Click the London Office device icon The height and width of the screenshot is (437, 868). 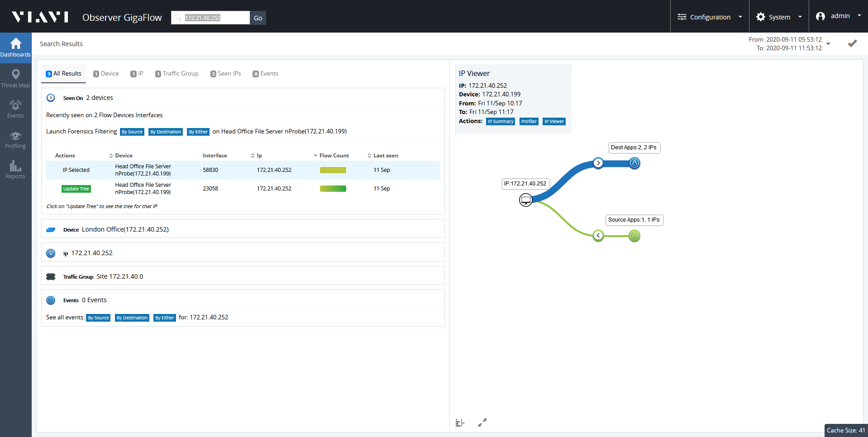[x=51, y=230]
